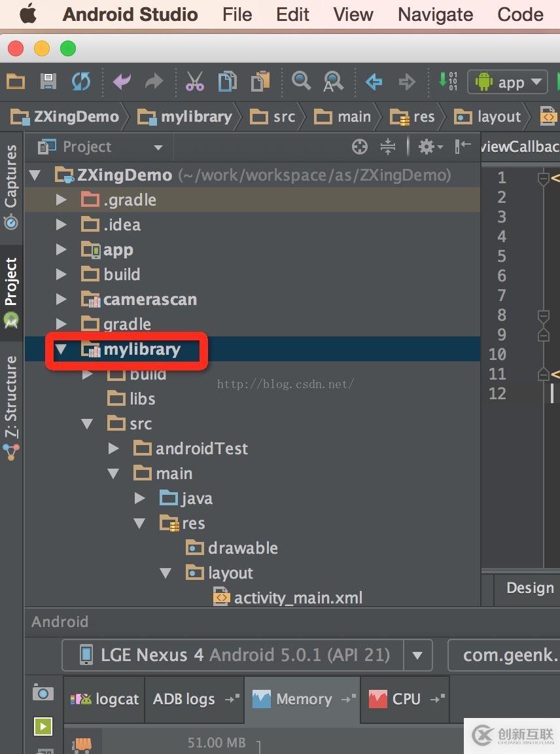Collapse the res folder

pos(139,523)
